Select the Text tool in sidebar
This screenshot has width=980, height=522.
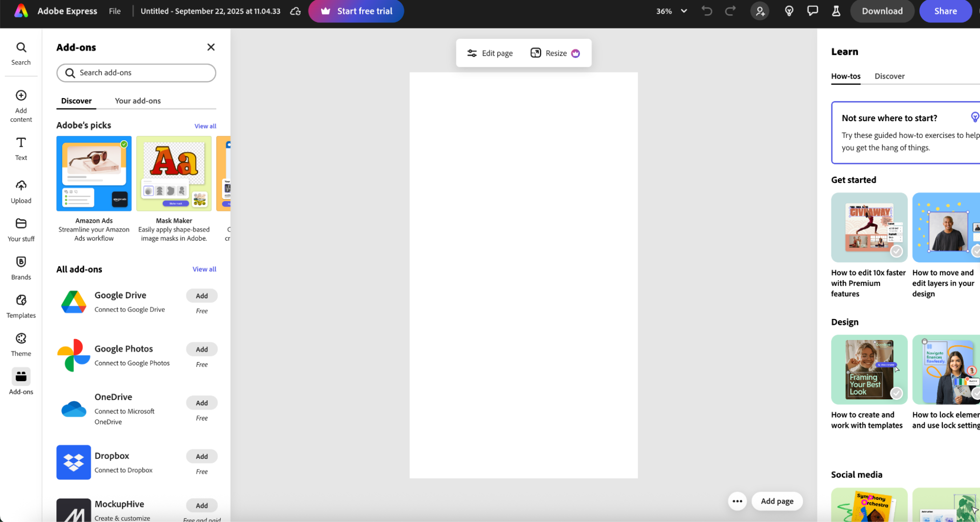[21, 149]
